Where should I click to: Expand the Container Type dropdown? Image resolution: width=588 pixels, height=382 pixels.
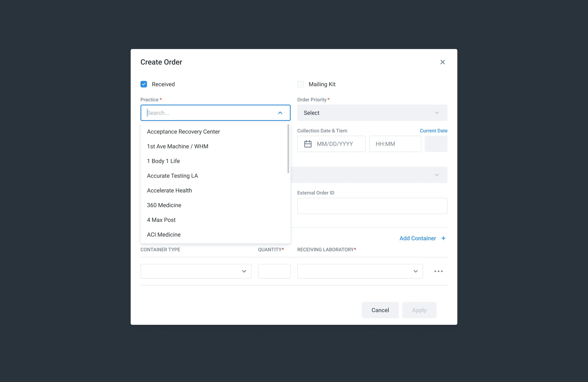pos(196,271)
